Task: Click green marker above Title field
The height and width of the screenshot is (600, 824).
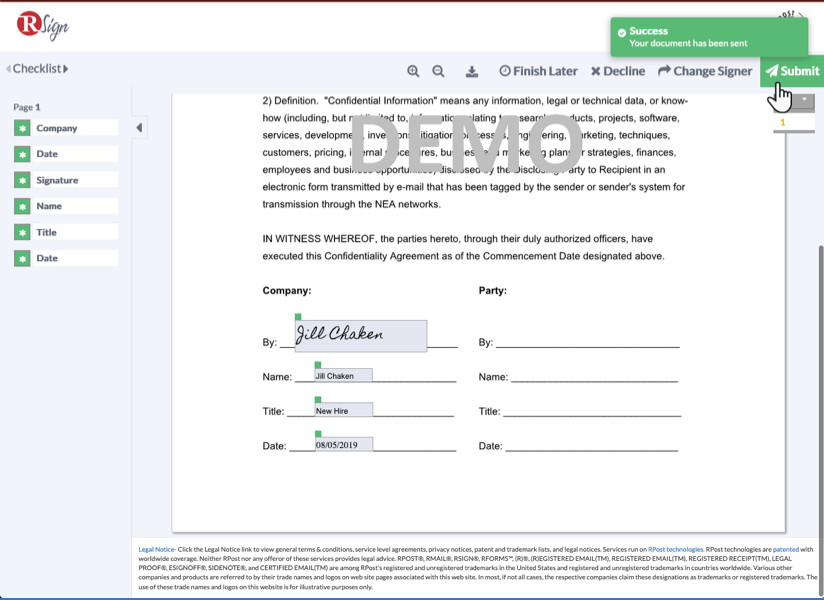Action: tap(317, 399)
